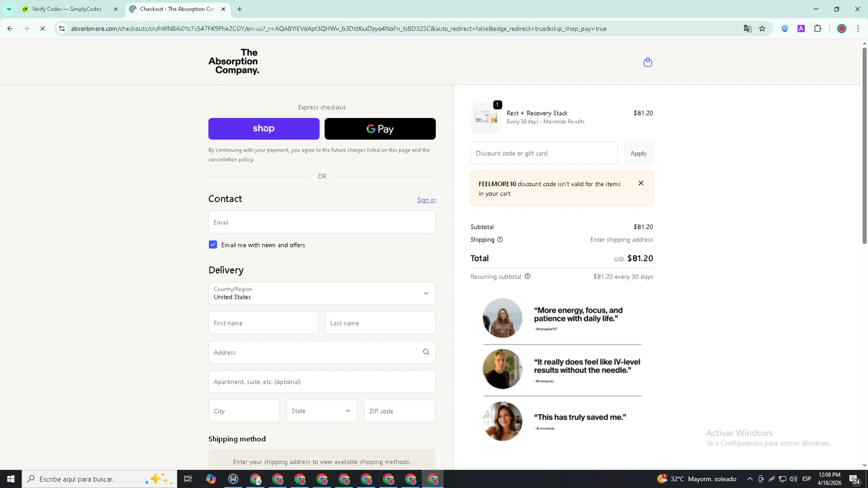868x488 pixels.
Task: Click the First name field
Action: click(x=263, y=323)
